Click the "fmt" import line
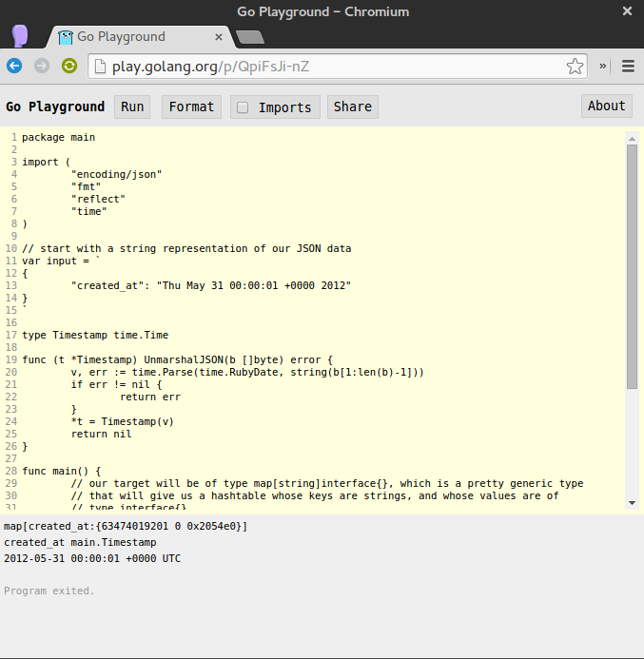Screen dimensions: 644x659 [86, 186]
